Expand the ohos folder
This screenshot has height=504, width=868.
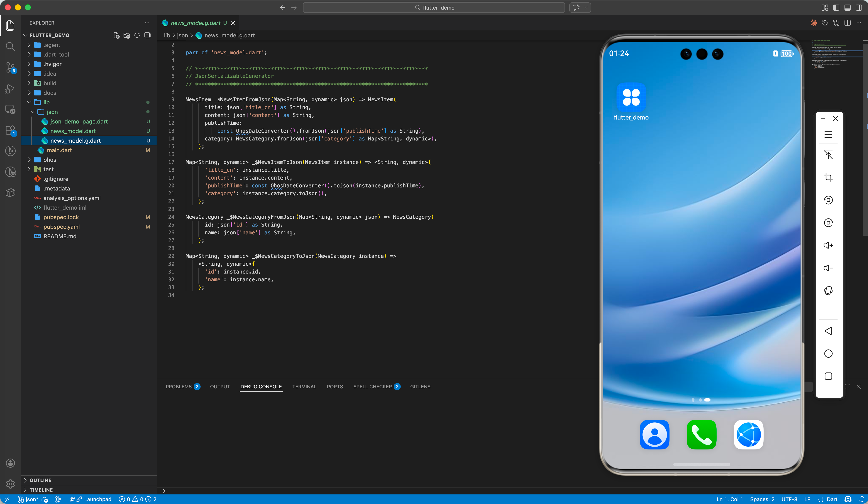pos(50,160)
